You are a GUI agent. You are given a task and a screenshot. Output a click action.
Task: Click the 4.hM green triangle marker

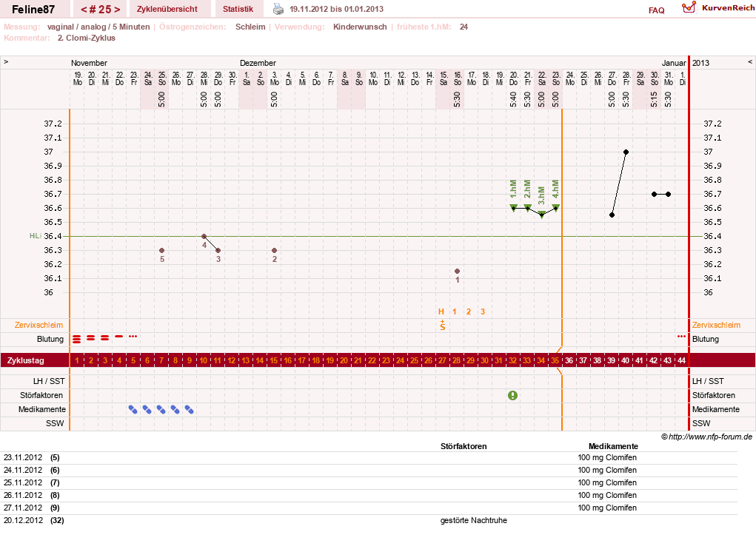tap(555, 208)
